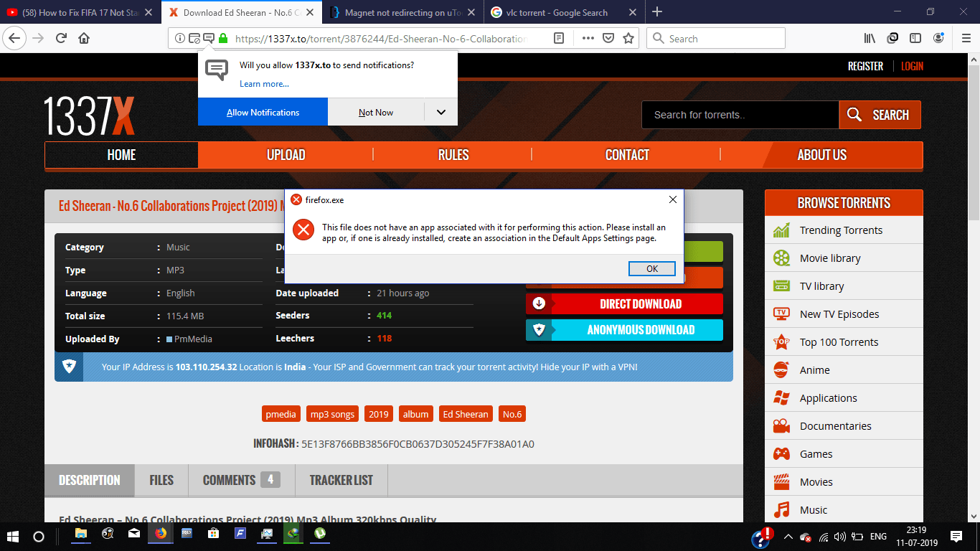Toggle reader view in address bar
This screenshot has height=551, width=980.
point(559,39)
